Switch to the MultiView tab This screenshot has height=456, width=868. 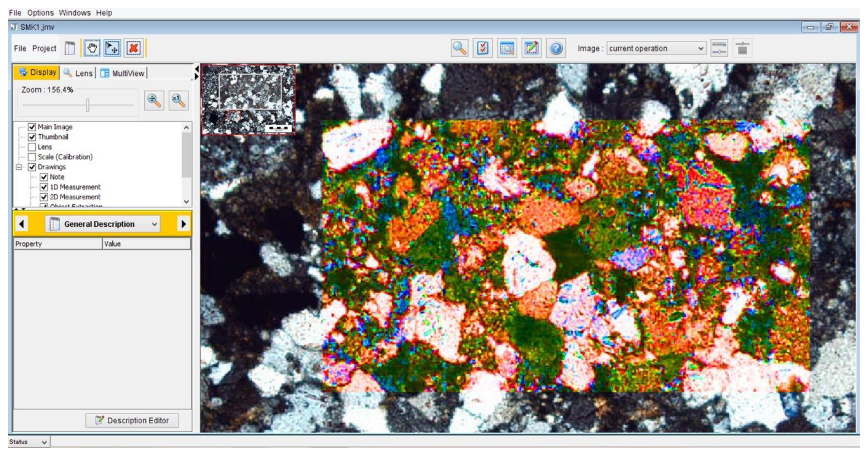123,73
